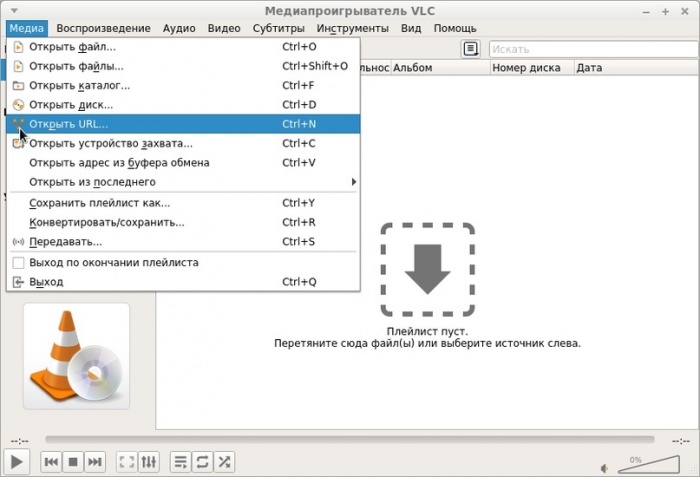Open the Медиа menu
Viewport: 700px width, 477px height.
tap(26, 28)
